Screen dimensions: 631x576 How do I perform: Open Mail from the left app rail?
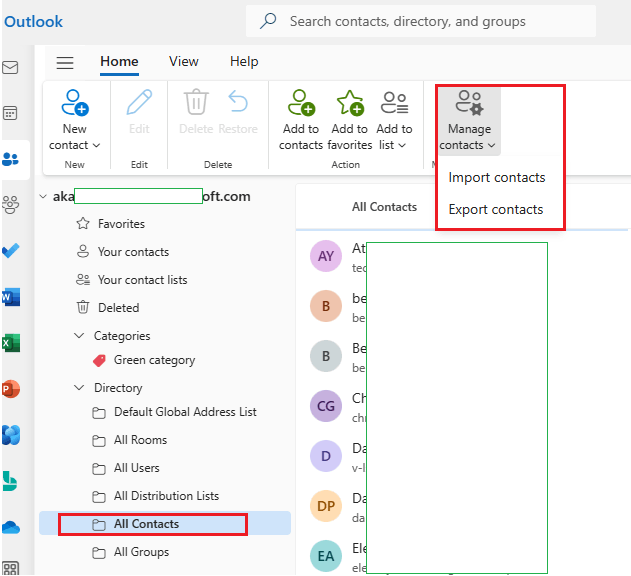(x=10, y=67)
